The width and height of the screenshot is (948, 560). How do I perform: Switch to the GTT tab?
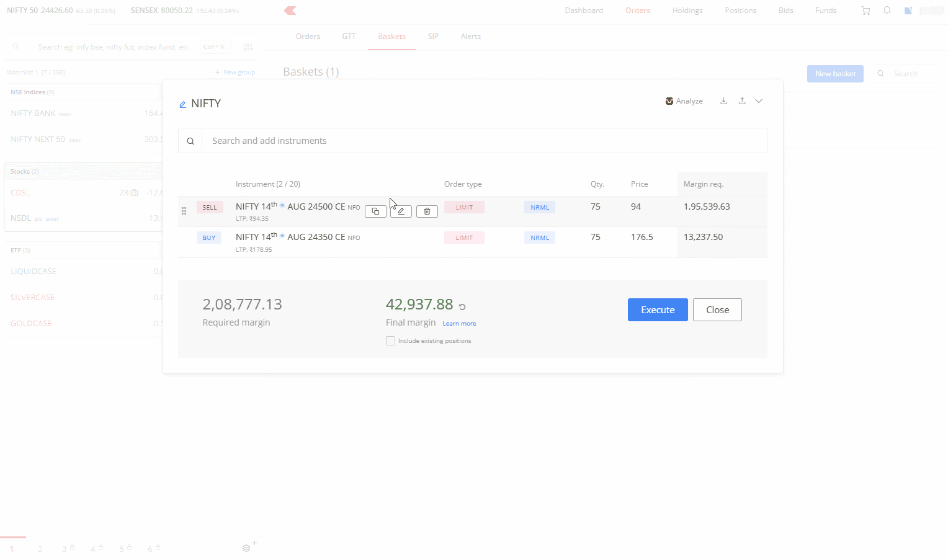click(349, 37)
